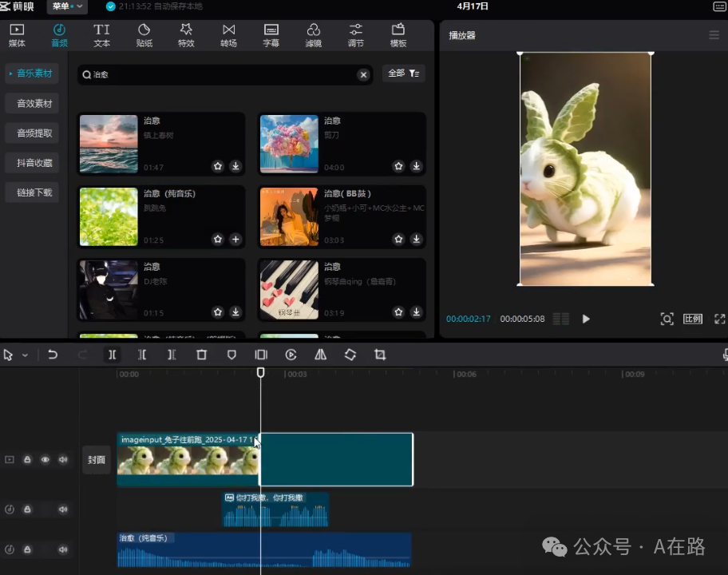Viewport: 728px width, 575px height.
Task: Switch to the 文本 text tab
Action: pyautogui.click(x=101, y=35)
